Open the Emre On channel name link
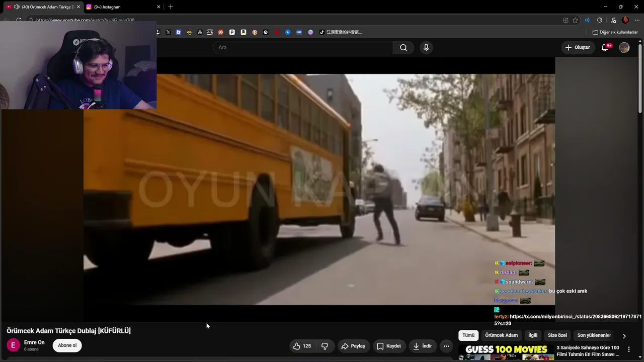The width and height of the screenshot is (644, 362). [x=34, y=342]
